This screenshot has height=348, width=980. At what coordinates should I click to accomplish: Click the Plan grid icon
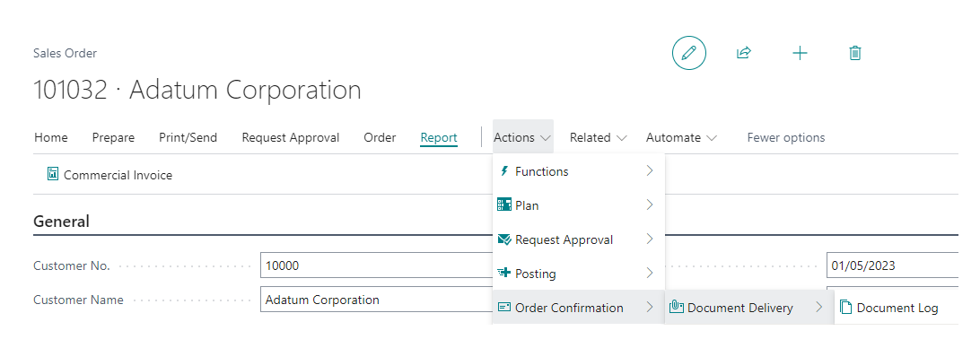point(503,204)
